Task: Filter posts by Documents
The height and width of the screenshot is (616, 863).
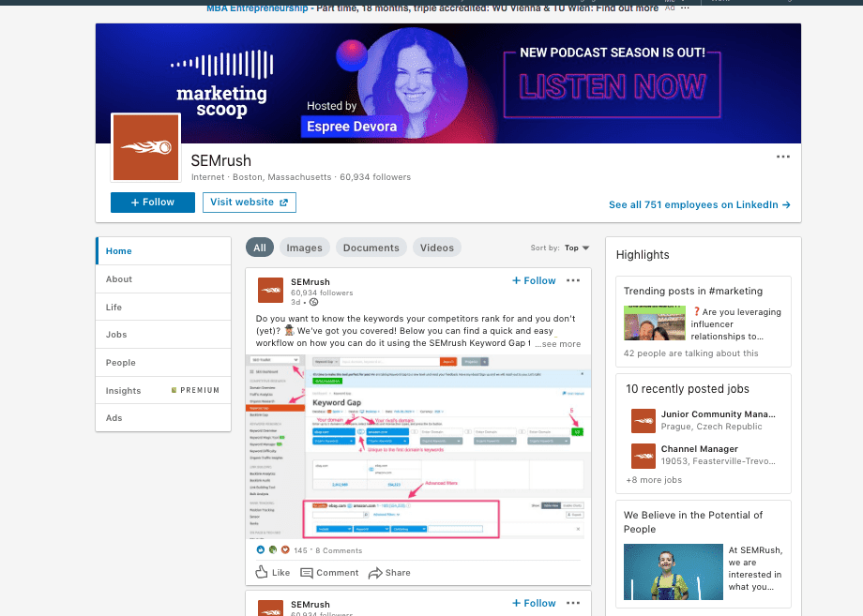Action: coord(371,248)
